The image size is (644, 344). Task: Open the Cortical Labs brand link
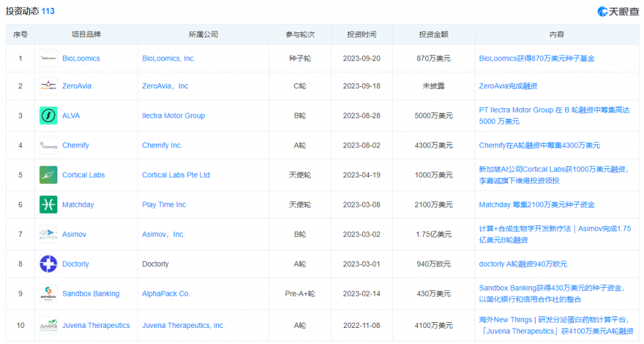coord(83,175)
